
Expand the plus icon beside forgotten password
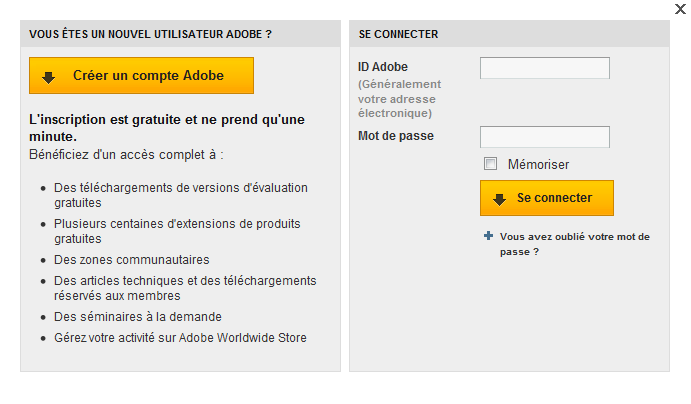point(488,236)
